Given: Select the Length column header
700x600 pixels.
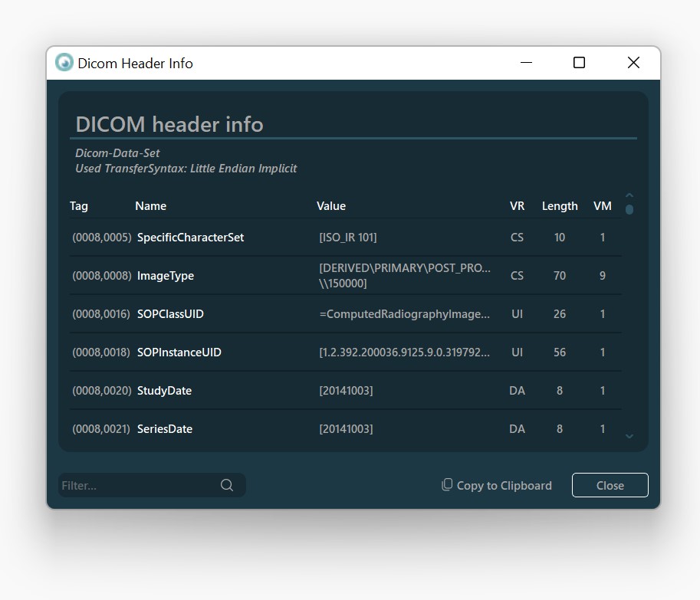Looking at the screenshot, I should click(560, 206).
